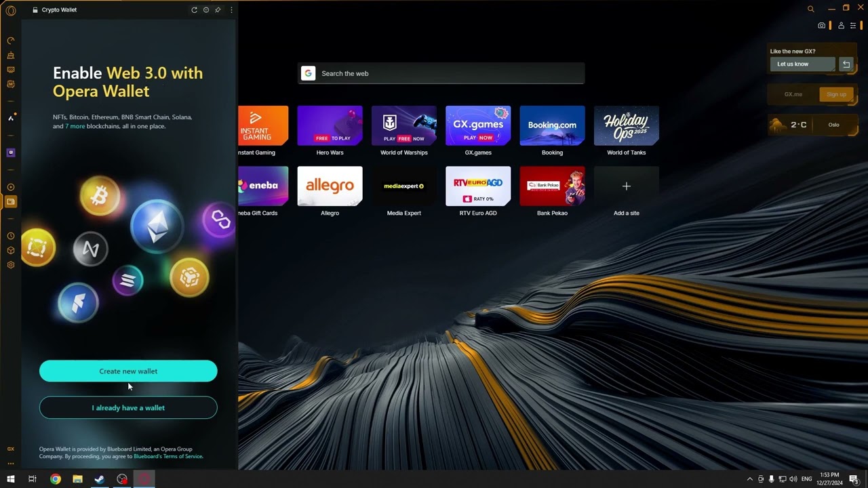Open Easy Setup sliders icon

coord(853,26)
